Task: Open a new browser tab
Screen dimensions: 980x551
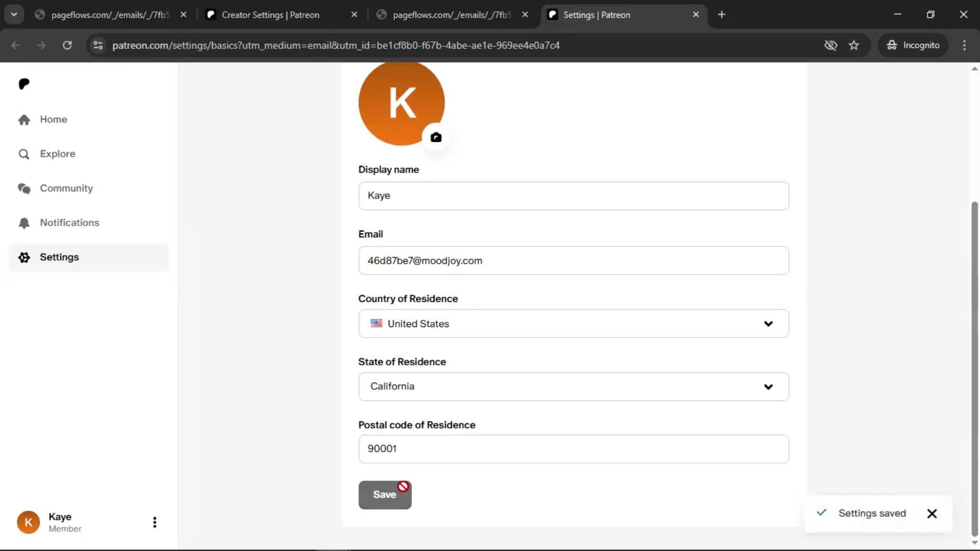Action: [722, 15]
